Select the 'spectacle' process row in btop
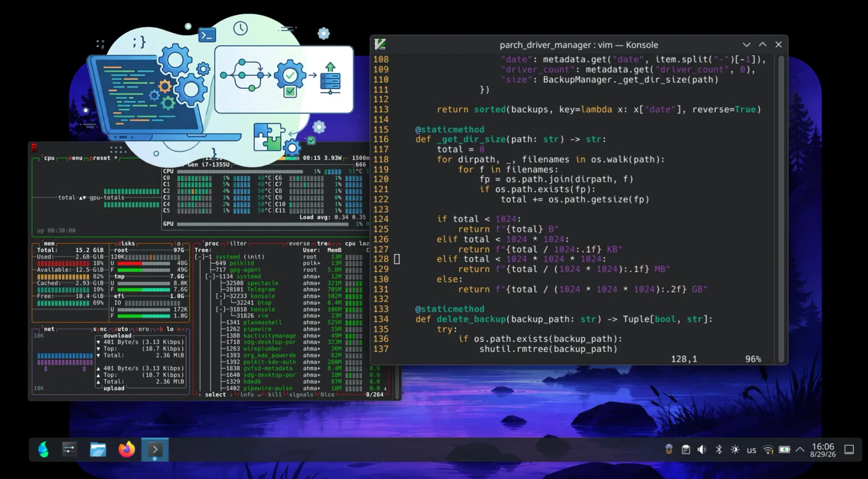 [281, 283]
